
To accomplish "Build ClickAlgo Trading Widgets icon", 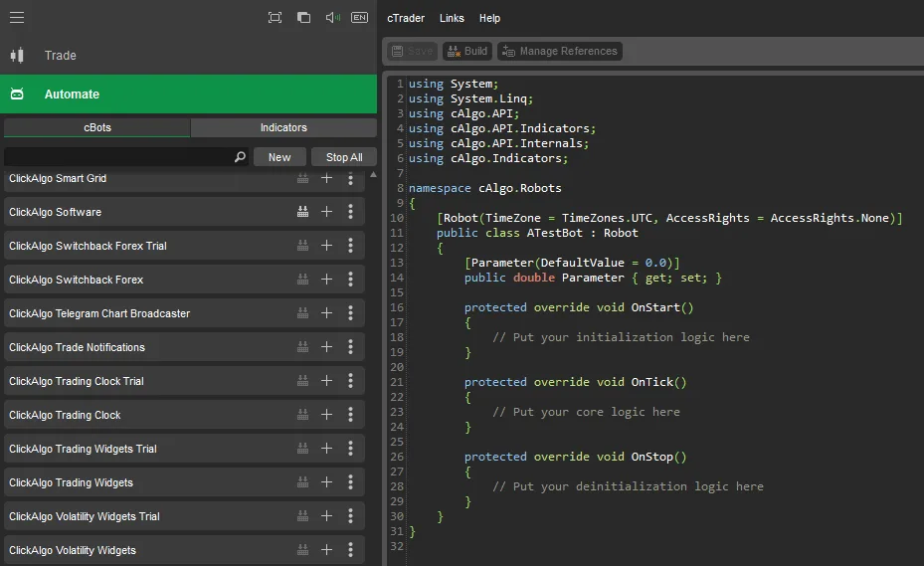I will click(x=303, y=482).
